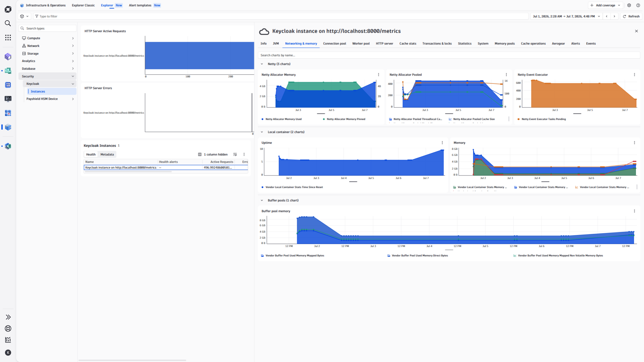Switch the instances table to Metadata view
644x362 pixels.
[x=107, y=154]
